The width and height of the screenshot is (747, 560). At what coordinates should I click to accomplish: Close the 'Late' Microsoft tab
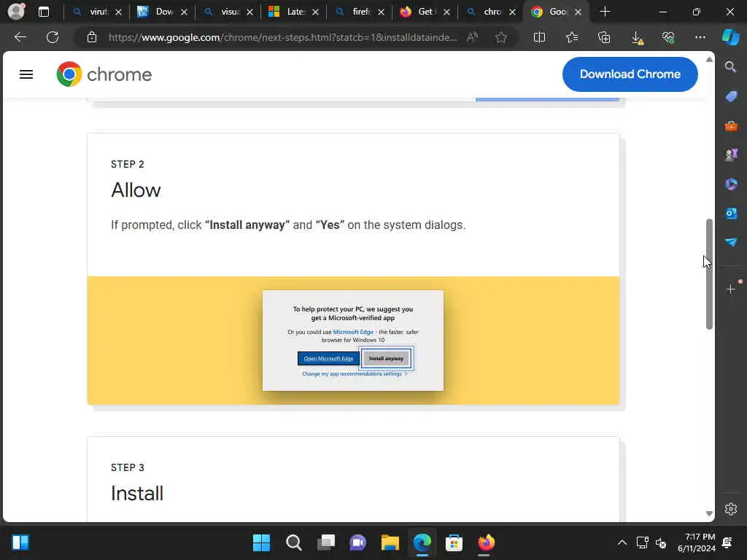(x=315, y=12)
